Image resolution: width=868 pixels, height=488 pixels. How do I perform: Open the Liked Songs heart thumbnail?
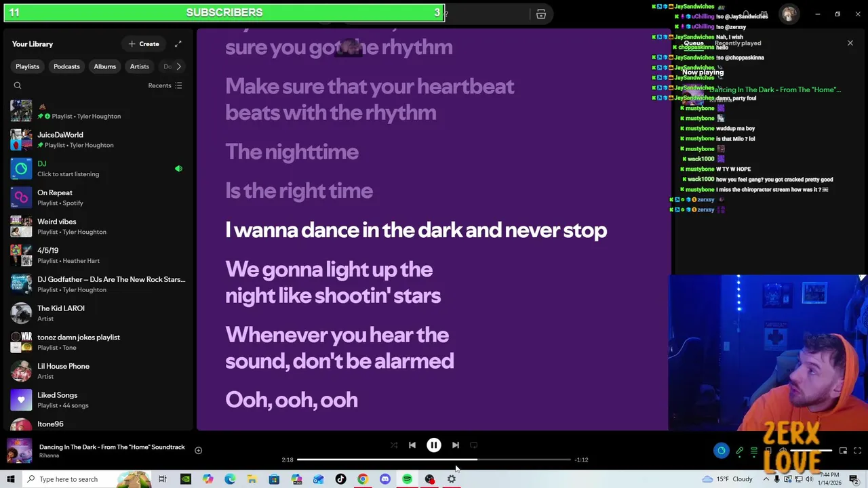21,400
